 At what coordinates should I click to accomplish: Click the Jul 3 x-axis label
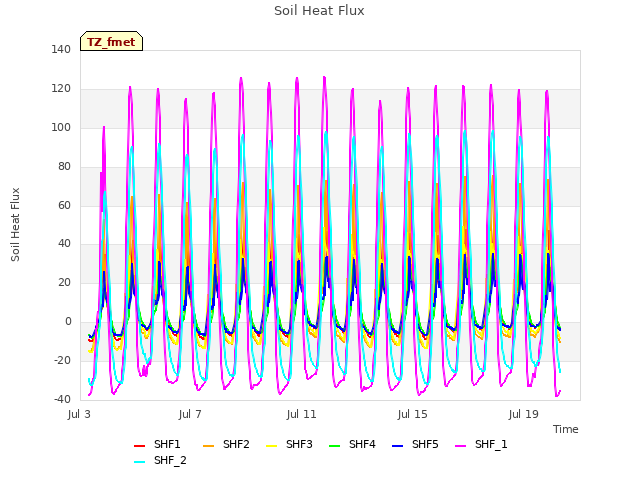pos(79,414)
